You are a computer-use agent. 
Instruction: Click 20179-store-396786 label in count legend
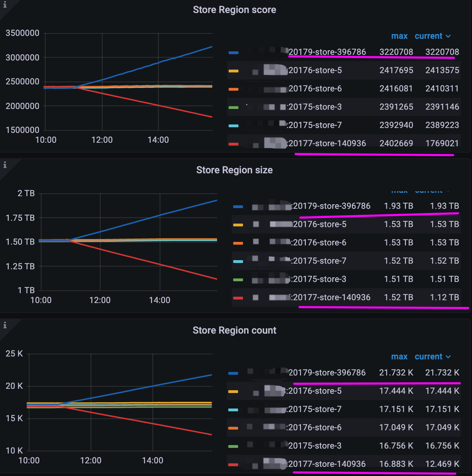[x=327, y=373]
